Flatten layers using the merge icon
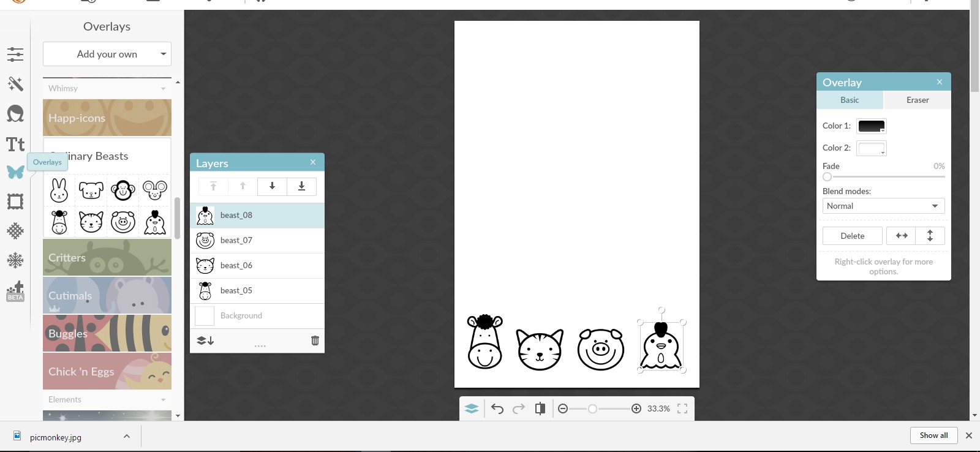Image resolution: width=980 pixels, height=452 pixels. tap(205, 341)
